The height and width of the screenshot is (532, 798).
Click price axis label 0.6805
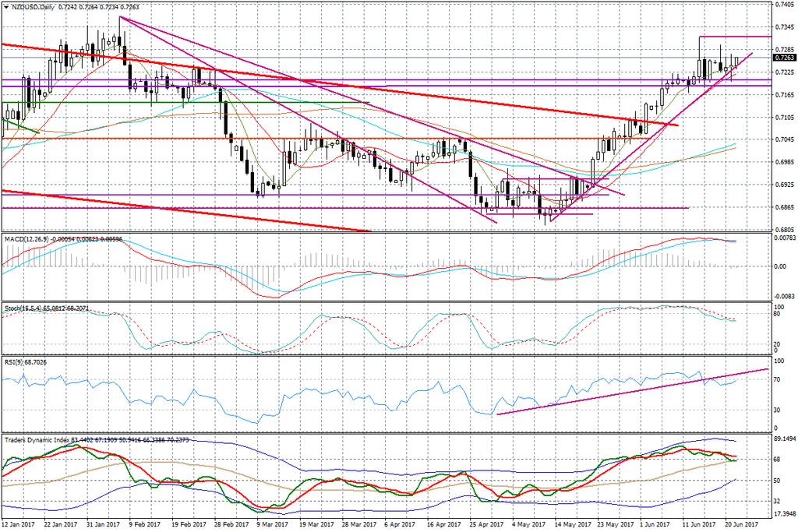click(784, 229)
